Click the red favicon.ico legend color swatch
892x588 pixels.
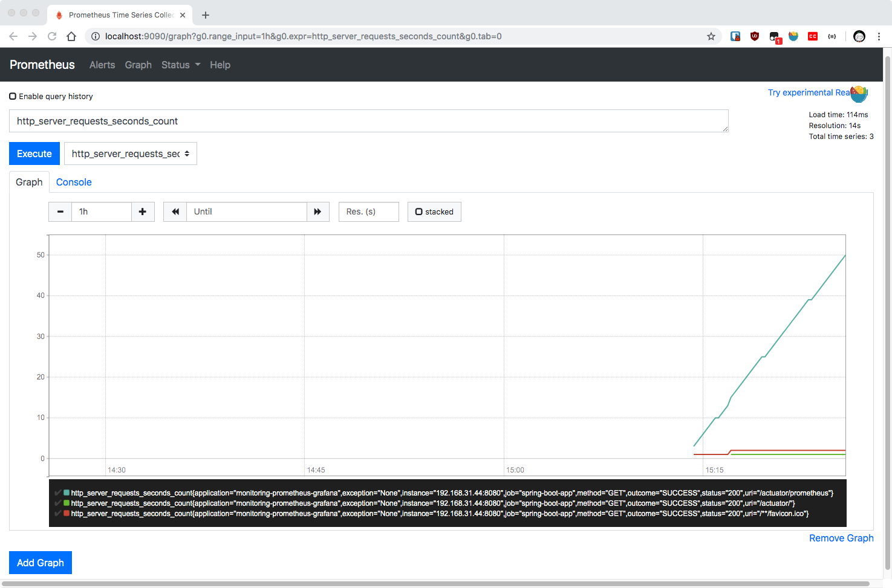pos(67,513)
